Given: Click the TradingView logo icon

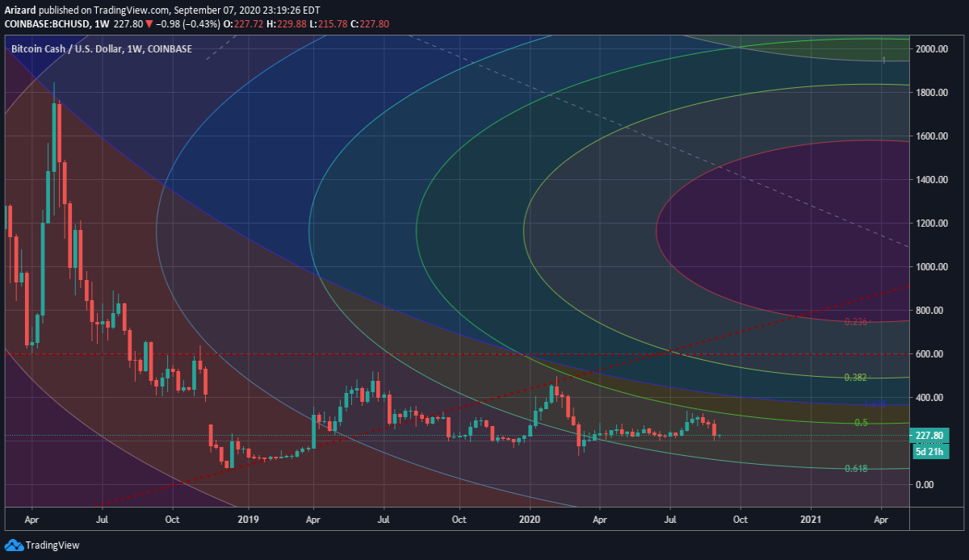Looking at the screenshot, I should click(x=13, y=545).
